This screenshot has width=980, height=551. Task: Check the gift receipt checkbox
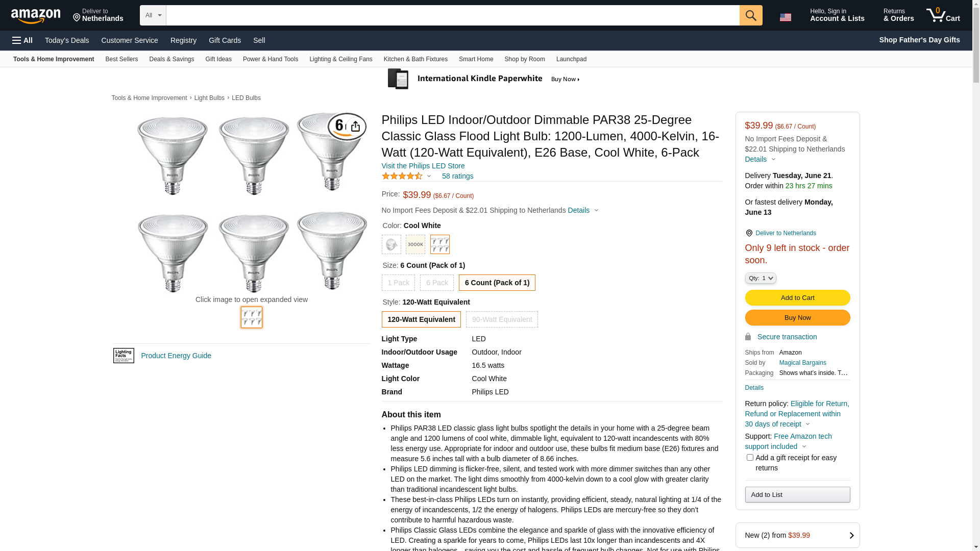[750, 458]
